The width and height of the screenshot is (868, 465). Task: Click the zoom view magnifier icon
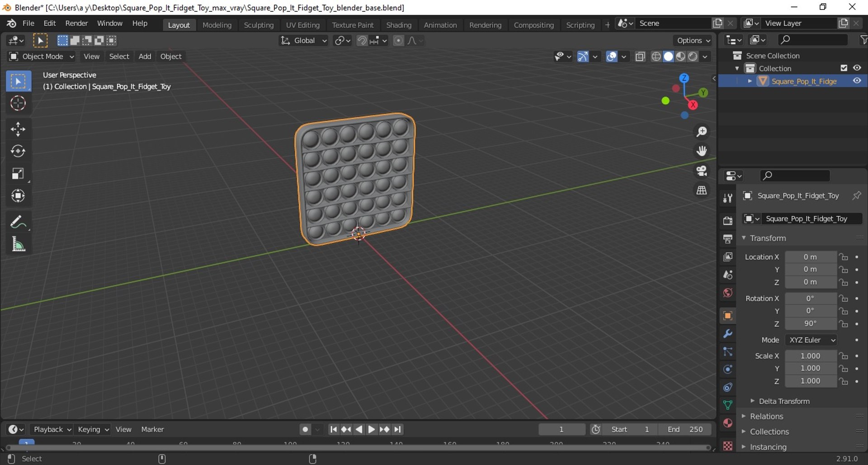tap(702, 132)
